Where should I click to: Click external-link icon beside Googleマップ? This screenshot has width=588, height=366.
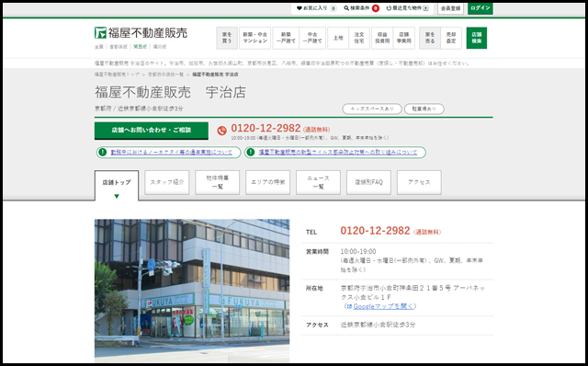(x=349, y=307)
